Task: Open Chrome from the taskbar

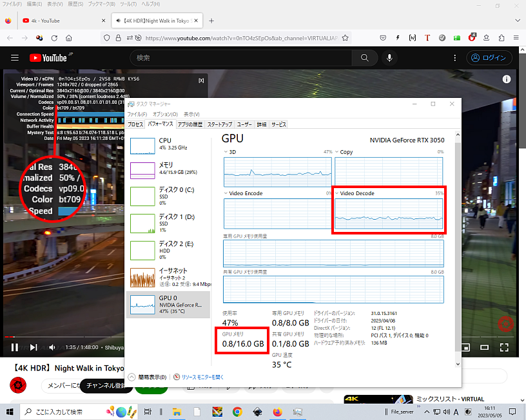Action: [237, 412]
